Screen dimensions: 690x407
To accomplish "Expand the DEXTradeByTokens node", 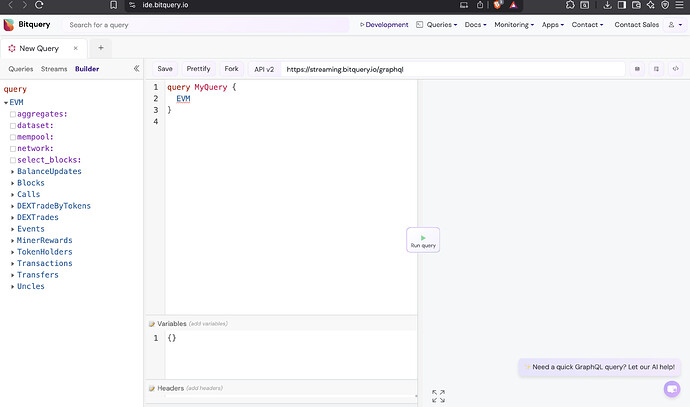I will click(12, 206).
